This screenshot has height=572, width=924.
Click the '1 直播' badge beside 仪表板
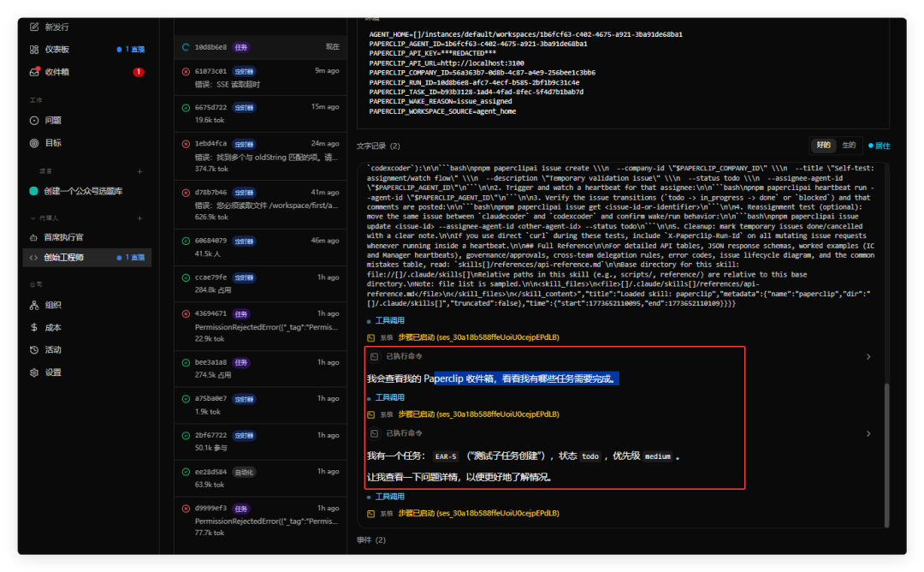click(x=131, y=50)
